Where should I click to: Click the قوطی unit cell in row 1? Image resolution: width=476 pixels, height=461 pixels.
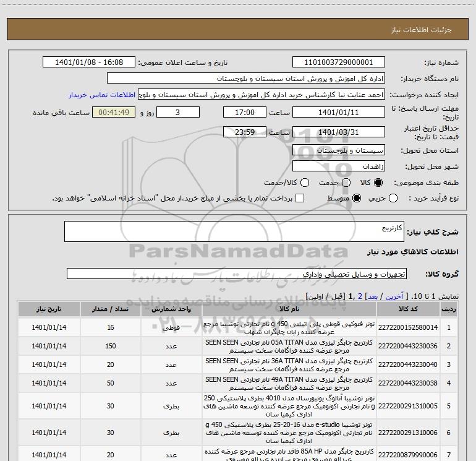(171, 328)
